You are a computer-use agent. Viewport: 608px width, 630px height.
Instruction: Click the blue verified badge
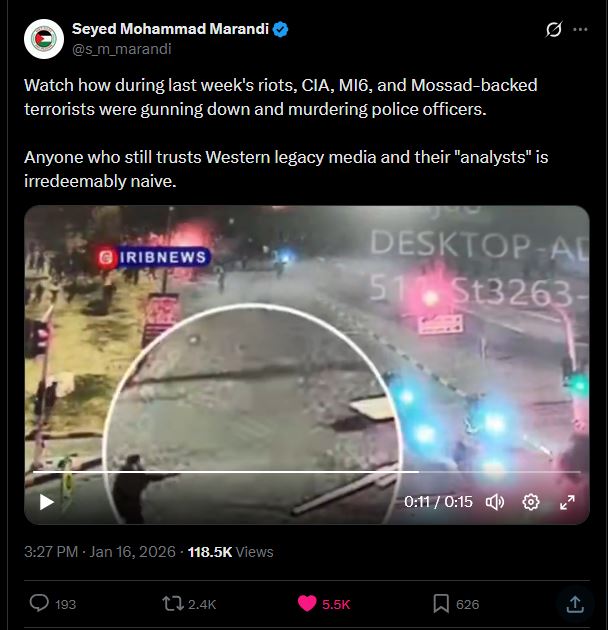point(280,29)
